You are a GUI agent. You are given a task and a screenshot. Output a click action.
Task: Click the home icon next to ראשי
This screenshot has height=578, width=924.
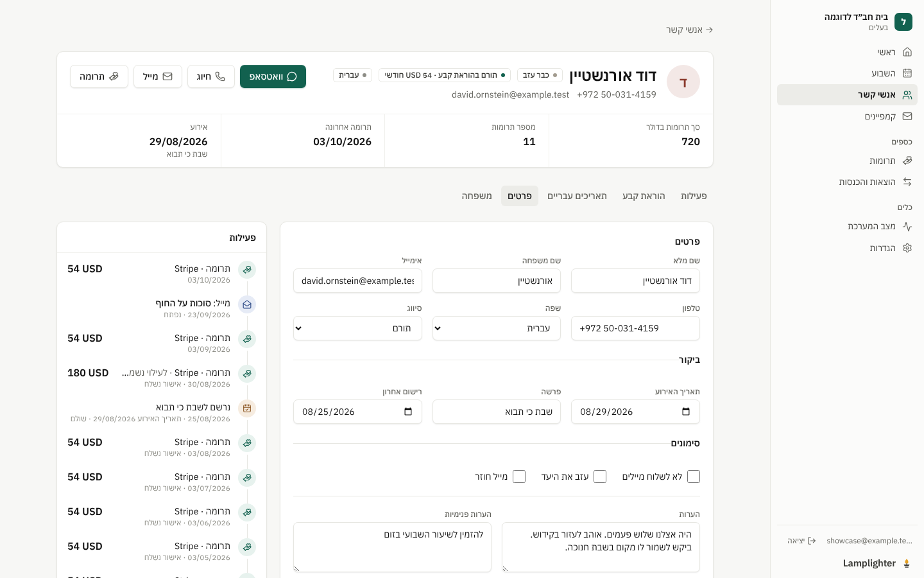pos(907,52)
